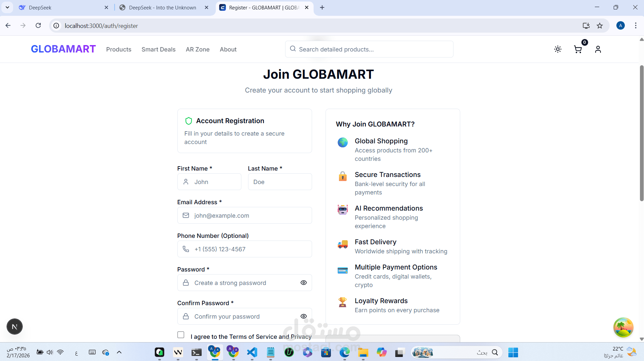Click the Loyalty Rewards heading
Viewport: 644px width, 361px height.
(381, 301)
